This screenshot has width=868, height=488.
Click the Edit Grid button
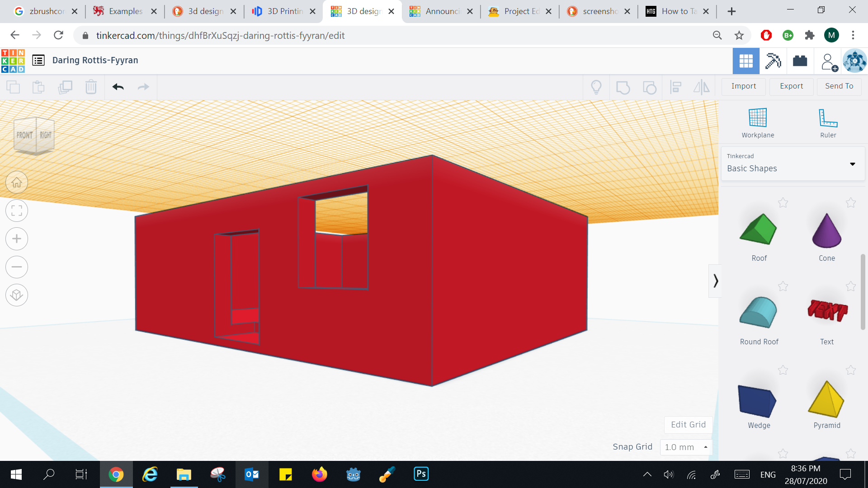tap(688, 424)
